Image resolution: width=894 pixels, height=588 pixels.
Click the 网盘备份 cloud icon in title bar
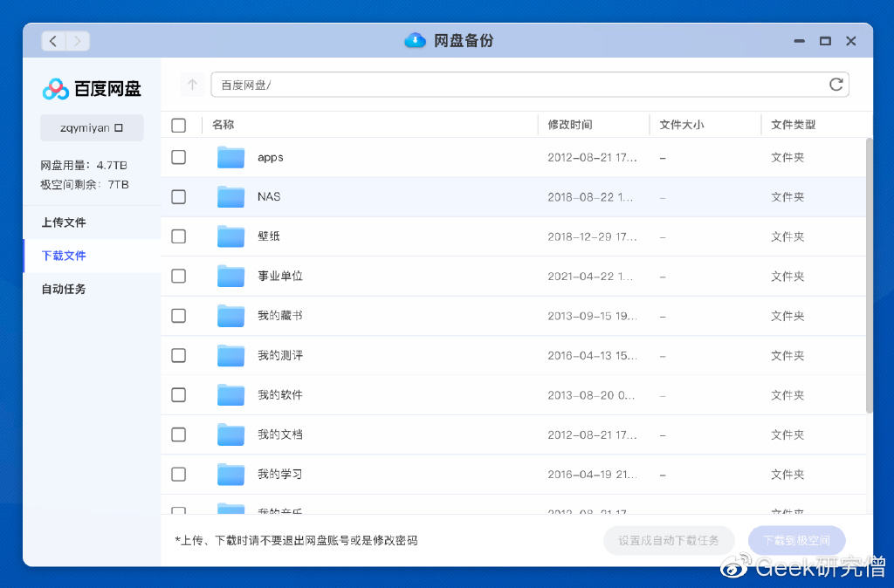pyautogui.click(x=415, y=40)
